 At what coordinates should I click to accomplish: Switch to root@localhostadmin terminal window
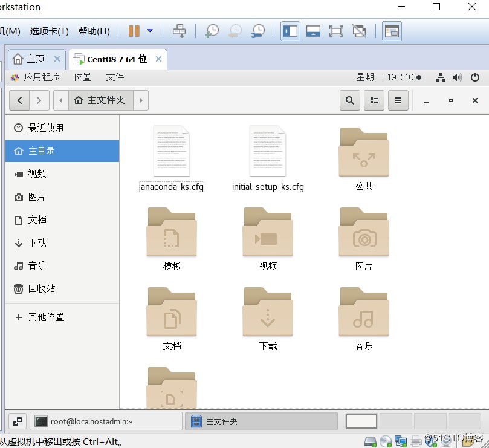[x=106, y=421]
